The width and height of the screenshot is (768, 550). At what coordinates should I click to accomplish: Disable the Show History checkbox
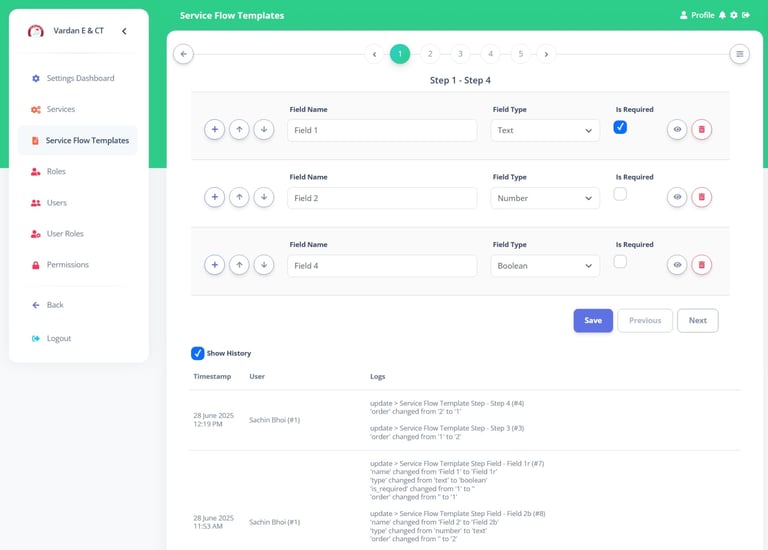[198, 353]
